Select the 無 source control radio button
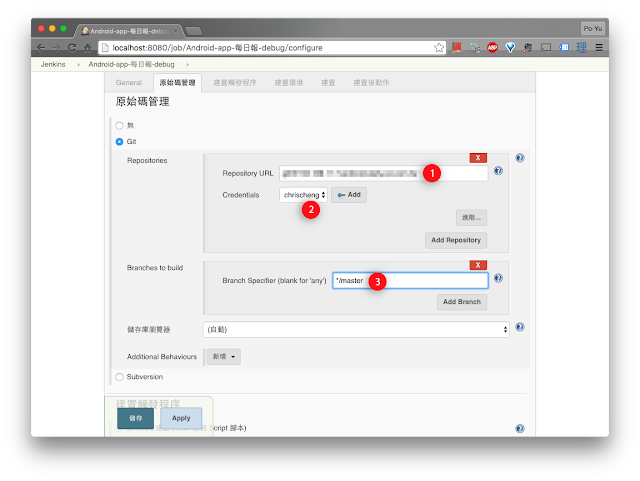The image size is (640, 481). tap(119, 125)
